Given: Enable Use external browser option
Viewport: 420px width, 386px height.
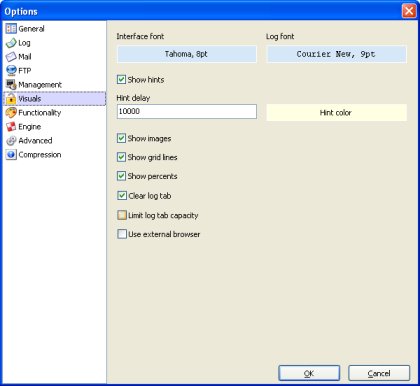Looking at the screenshot, I should (122, 234).
